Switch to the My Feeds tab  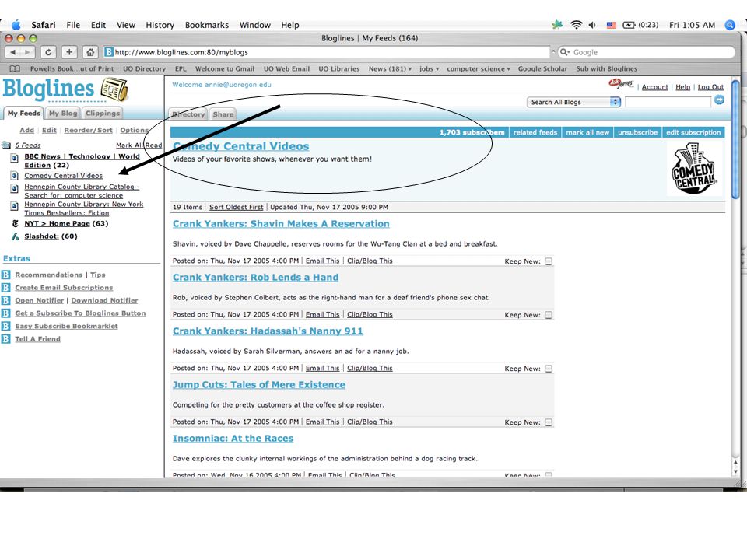pos(24,114)
